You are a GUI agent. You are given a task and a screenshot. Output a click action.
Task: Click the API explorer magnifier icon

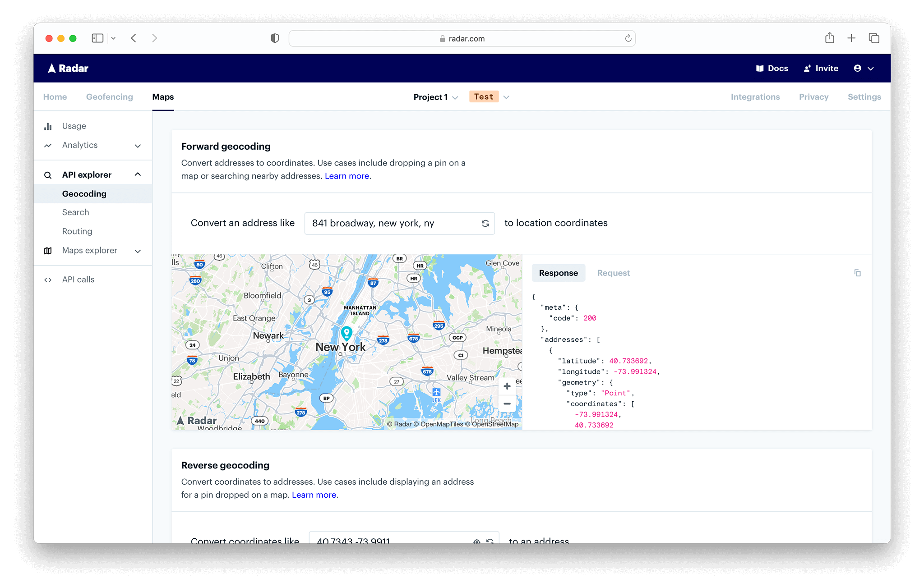(48, 175)
